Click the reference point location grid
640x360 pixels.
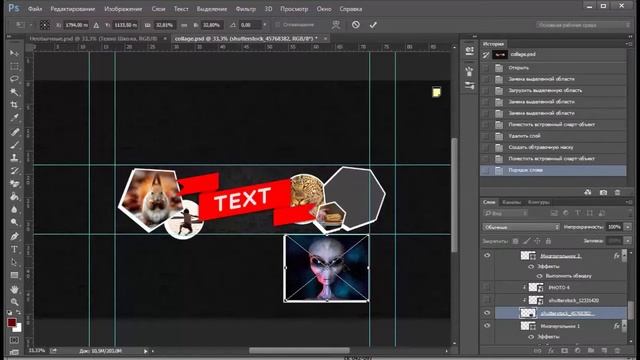pos(44,25)
